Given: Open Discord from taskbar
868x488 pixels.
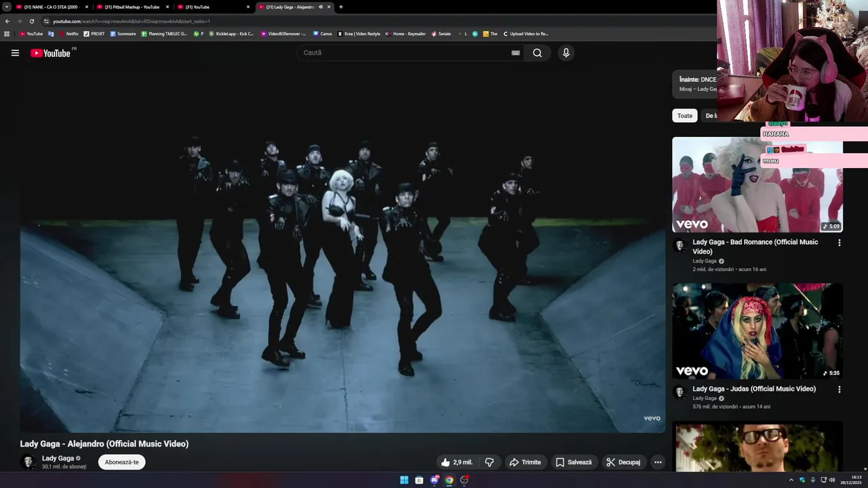Looking at the screenshot, I should [434, 480].
